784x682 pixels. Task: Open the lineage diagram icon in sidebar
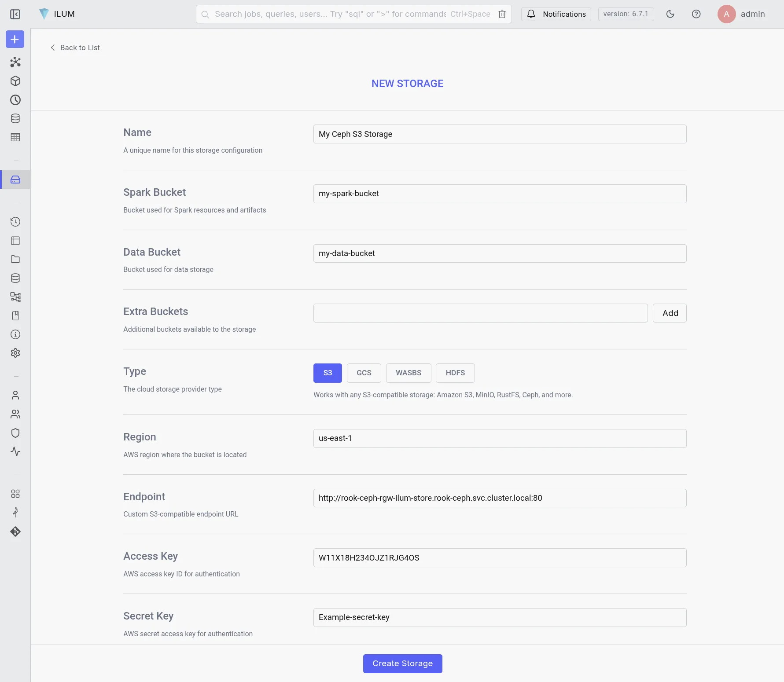[15, 297]
